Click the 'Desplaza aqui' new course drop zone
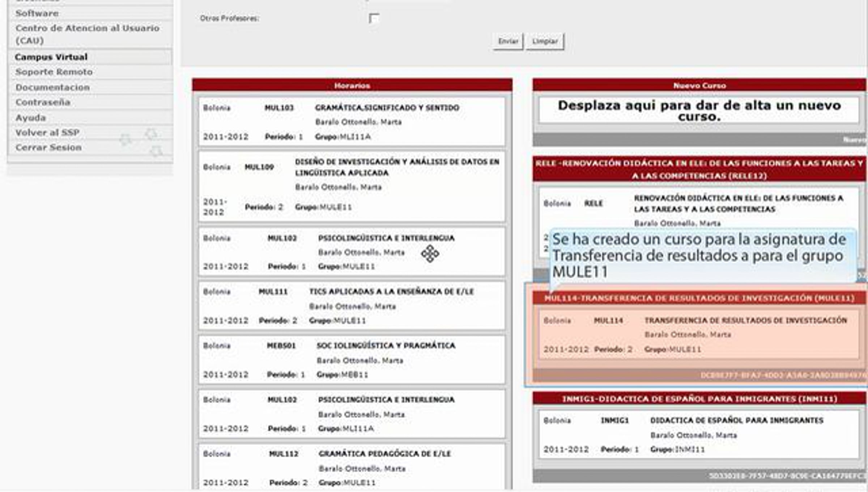This screenshot has height=492, width=868. [x=699, y=110]
